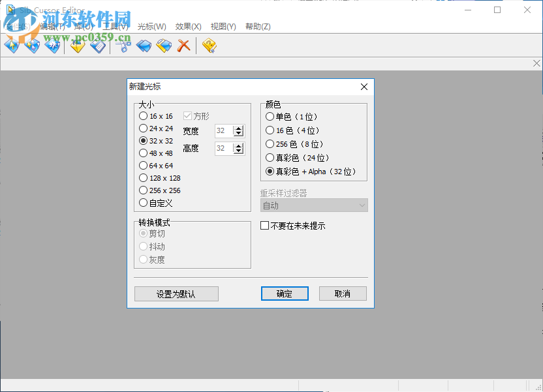Screen dimensions: 543x392
Task: Open the 效果(X) menu
Action: click(188, 26)
